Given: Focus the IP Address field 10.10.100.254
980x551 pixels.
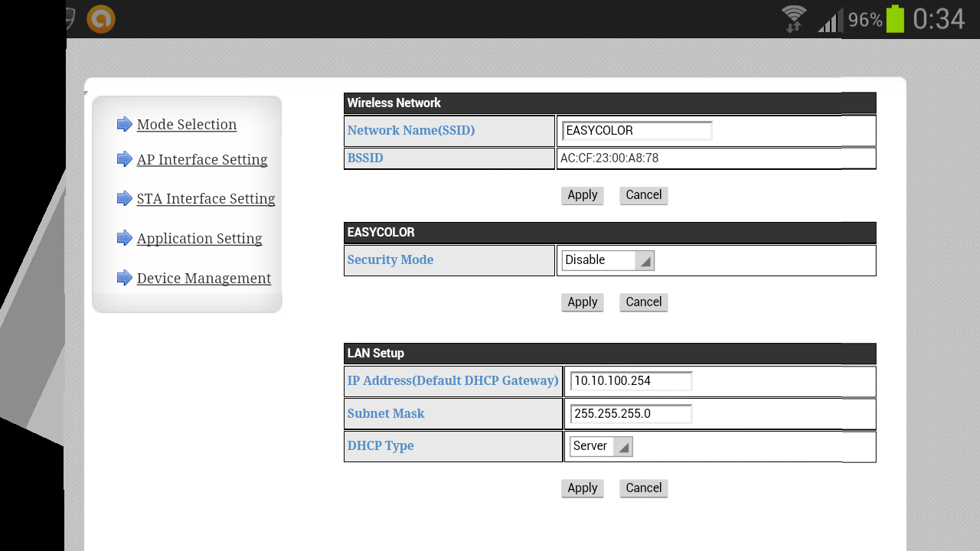Looking at the screenshot, I should coord(632,381).
